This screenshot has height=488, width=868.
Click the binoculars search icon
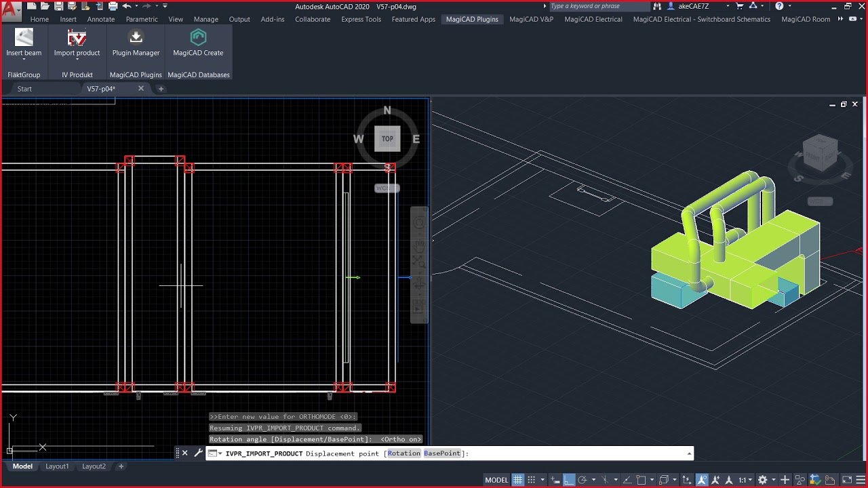tap(657, 6)
